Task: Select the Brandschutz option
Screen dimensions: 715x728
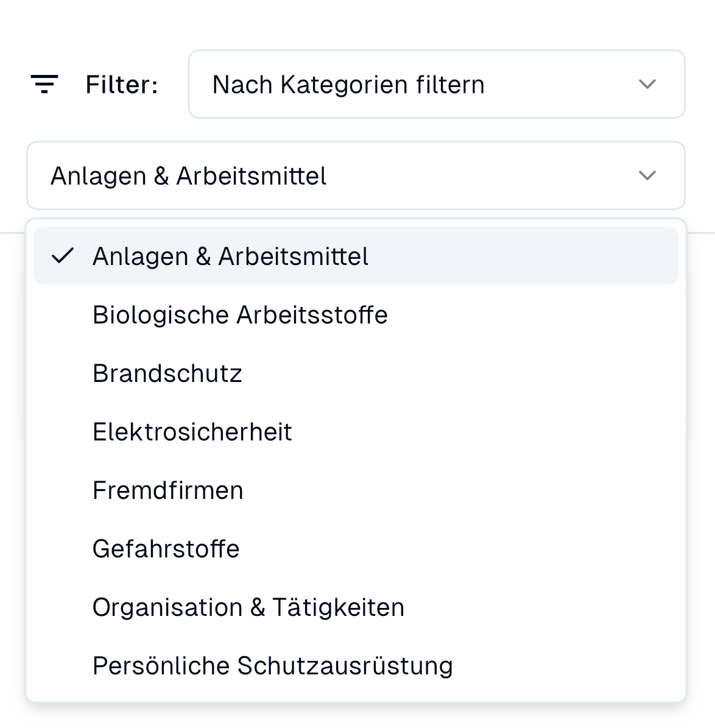Action: (167, 373)
